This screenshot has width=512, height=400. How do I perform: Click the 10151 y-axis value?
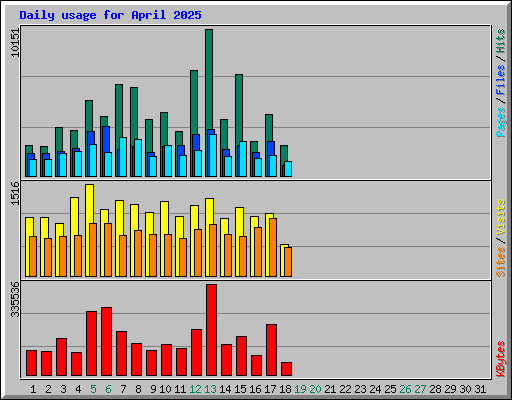pos(15,43)
